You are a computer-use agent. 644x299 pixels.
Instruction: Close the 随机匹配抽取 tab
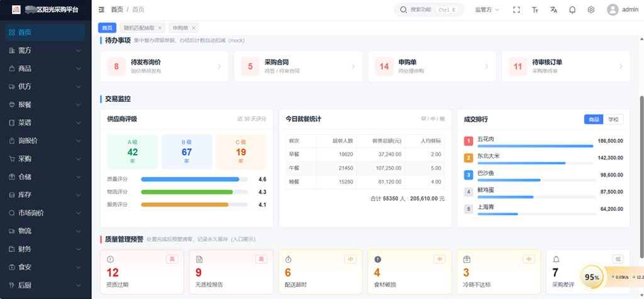pos(160,28)
